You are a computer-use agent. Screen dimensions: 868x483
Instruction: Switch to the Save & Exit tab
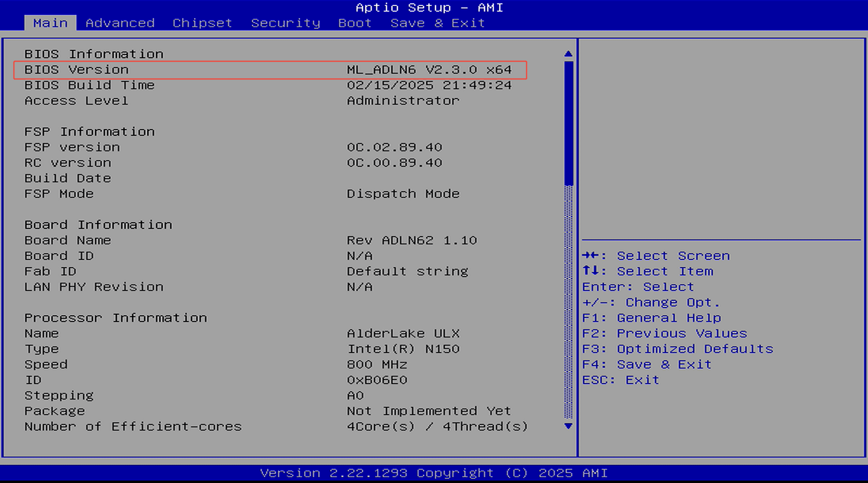tap(436, 23)
